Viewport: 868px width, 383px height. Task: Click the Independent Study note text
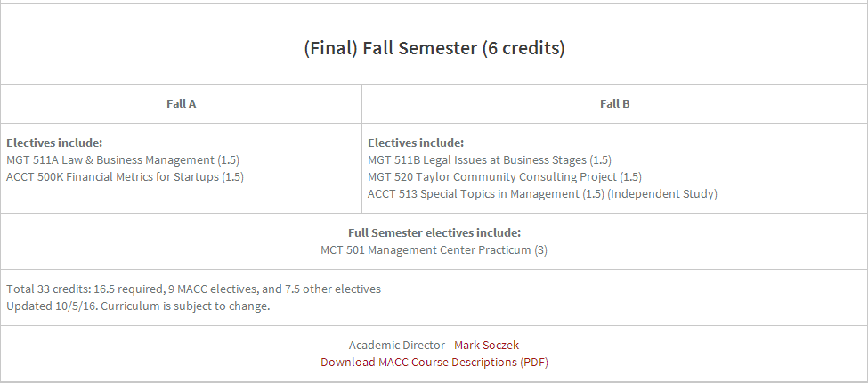tap(662, 194)
